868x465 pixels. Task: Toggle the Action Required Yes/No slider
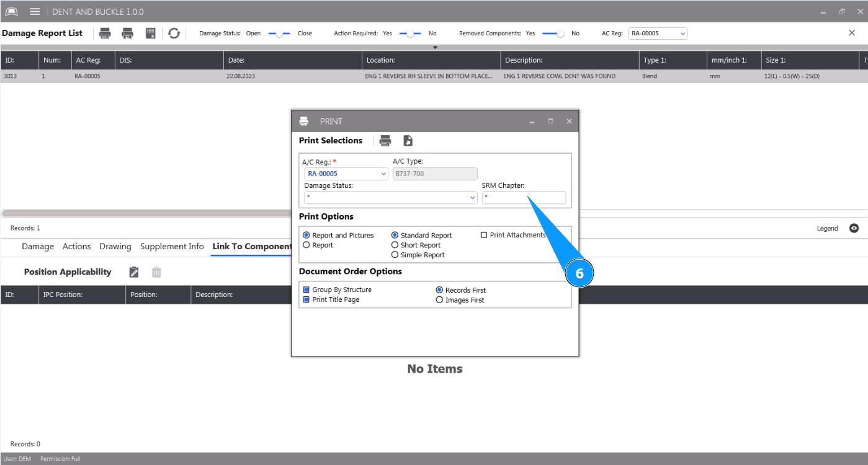tap(410, 33)
